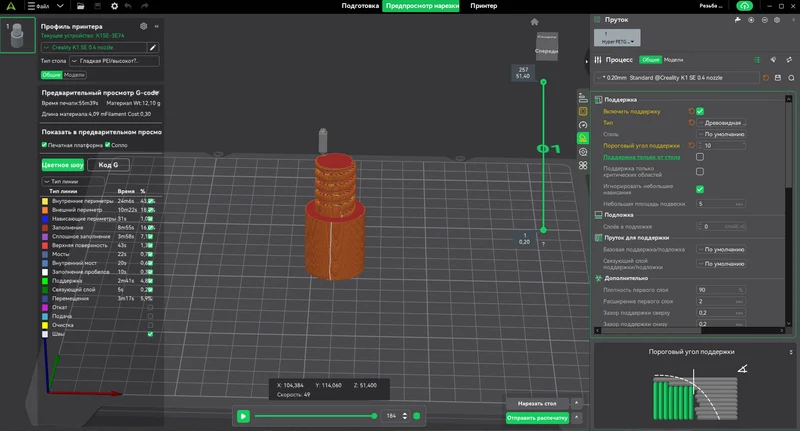The height and width of the screenshot is (431, 800).
Task: Click the Отправить распечатку button
Action: pos(537,418)
